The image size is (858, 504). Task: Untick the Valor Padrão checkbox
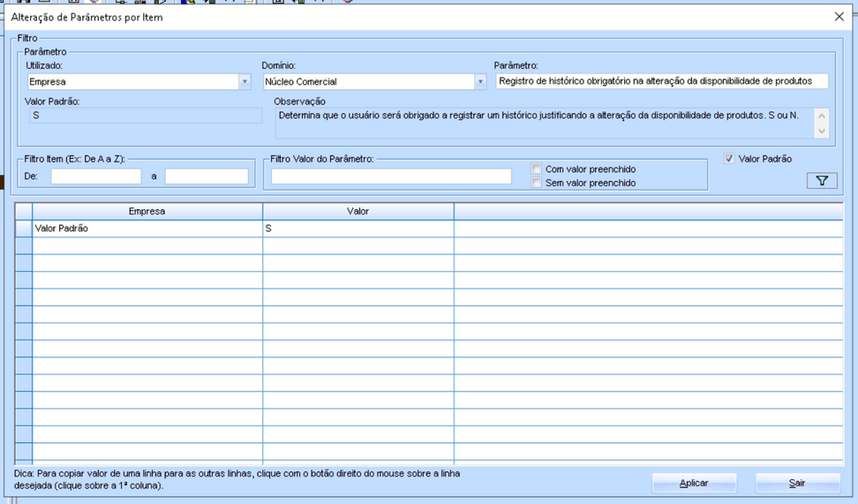(729, 159)
